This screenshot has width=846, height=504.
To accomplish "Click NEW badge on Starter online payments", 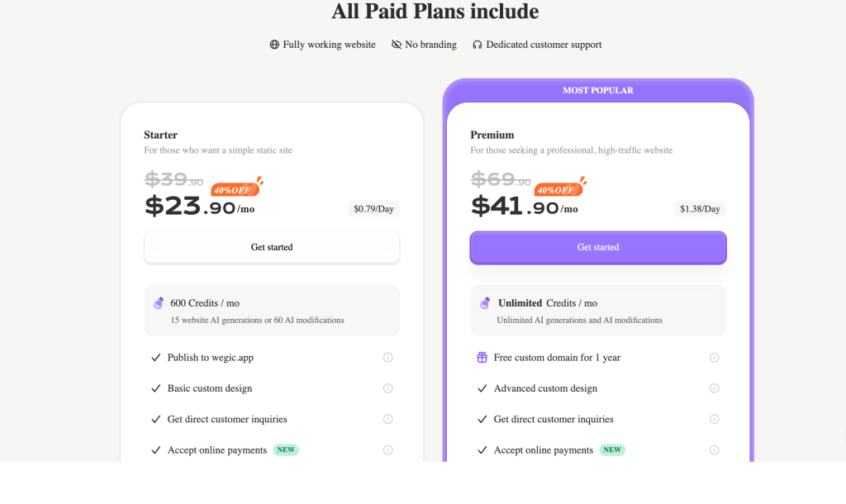I will click(286, 450).
